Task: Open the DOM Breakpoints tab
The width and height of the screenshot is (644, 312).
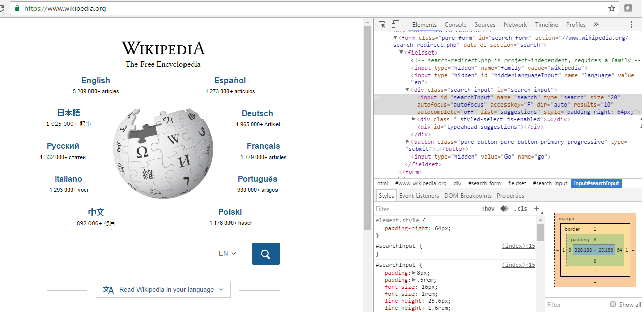Action: tap(468, 195)
